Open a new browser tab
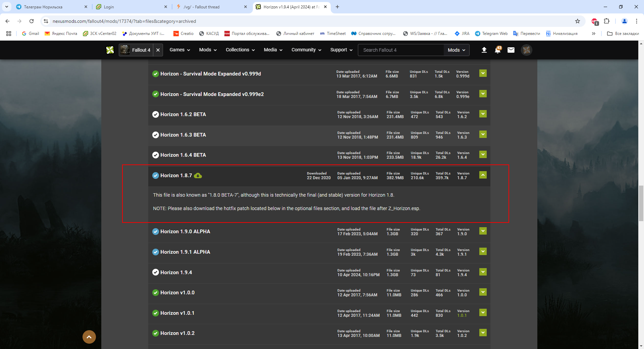 click(x=337, y=7)
